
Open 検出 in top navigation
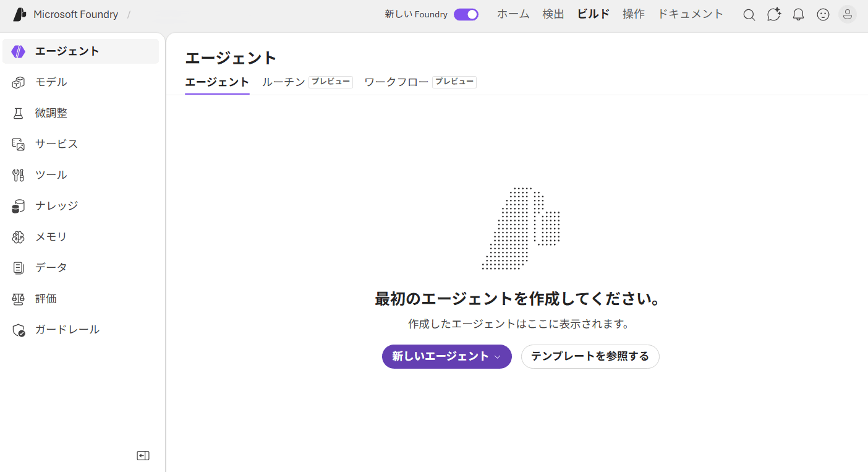[x=553, y=14]
